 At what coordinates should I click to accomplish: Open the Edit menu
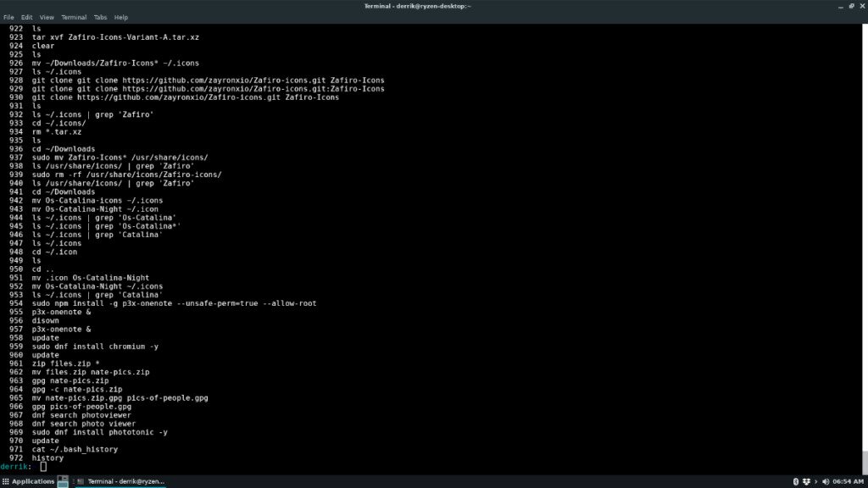(26, 17)
